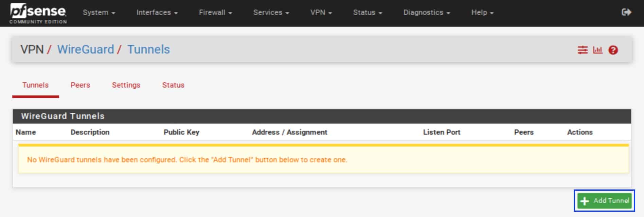Open the Status dropdown in the navbar
This screenshot has height=217, width=644.
click(368, 13)
